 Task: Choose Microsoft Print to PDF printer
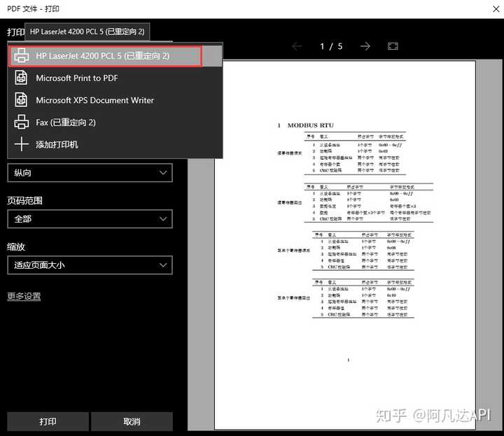[115, 78]
